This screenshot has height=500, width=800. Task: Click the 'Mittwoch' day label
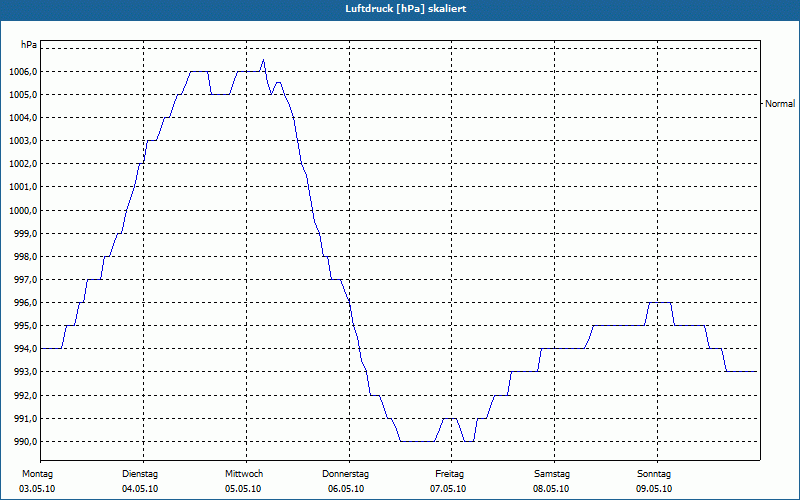(x=244, y=474)
